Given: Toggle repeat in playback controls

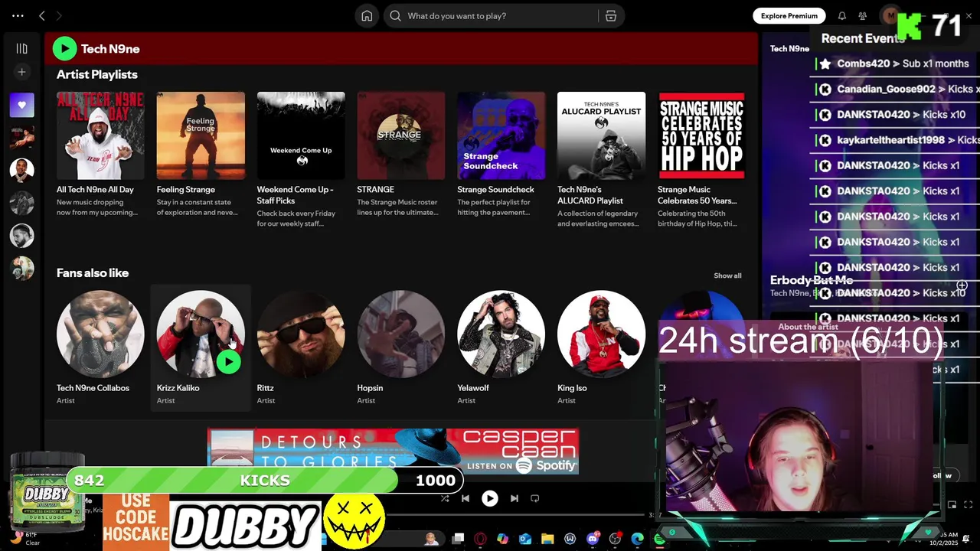Looking at the screenshot, I should coord(535,498).
